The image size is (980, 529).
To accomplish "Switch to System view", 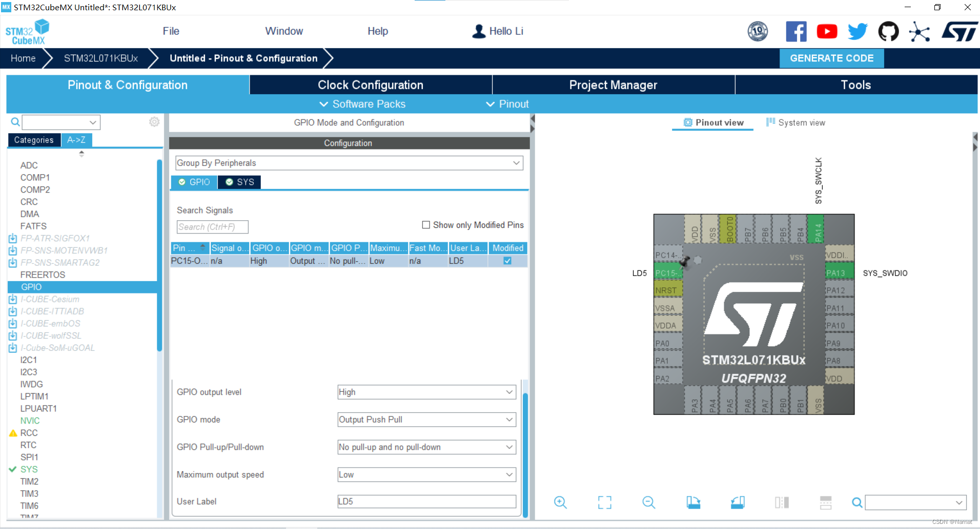I will click(795, 122).
